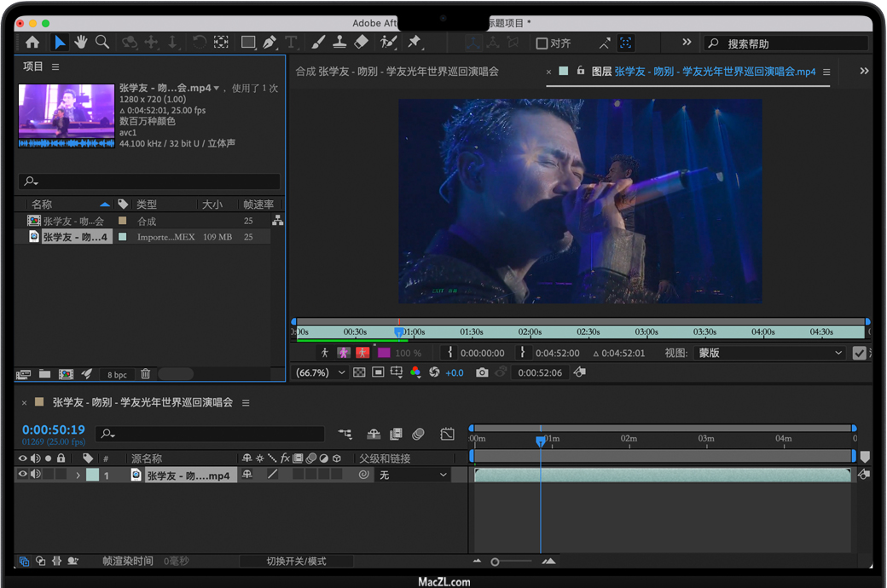
Task: Hide video of layer 1 with eye icon
Action: pos(23,475)
